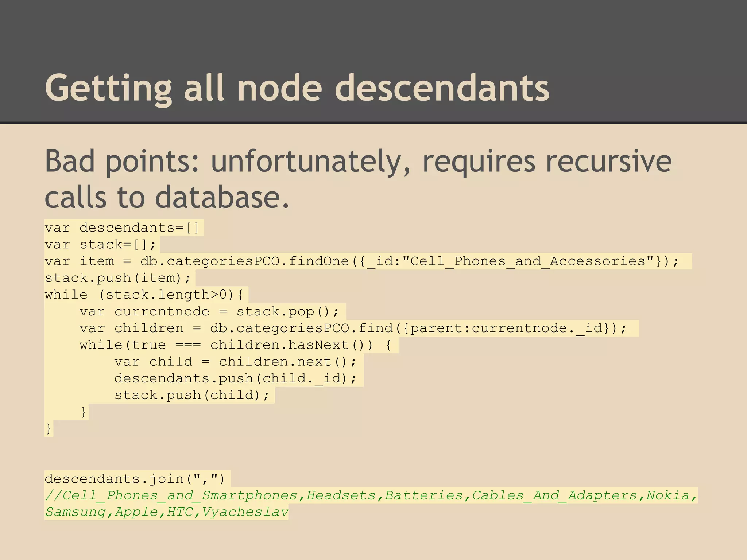This screenshot has height=560, width=747.
Task: Click the 'Bad points: unfortunately, requires recursive' line
Action: 358,162
